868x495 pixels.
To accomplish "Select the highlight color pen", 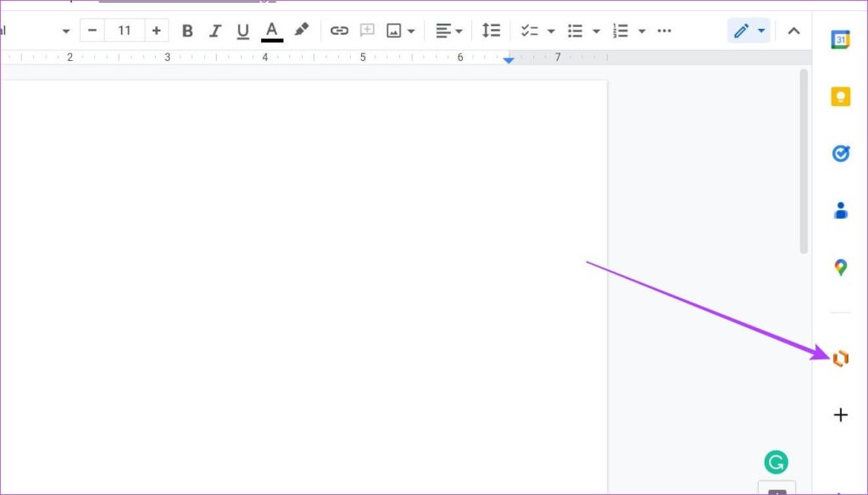I will 301,31.
